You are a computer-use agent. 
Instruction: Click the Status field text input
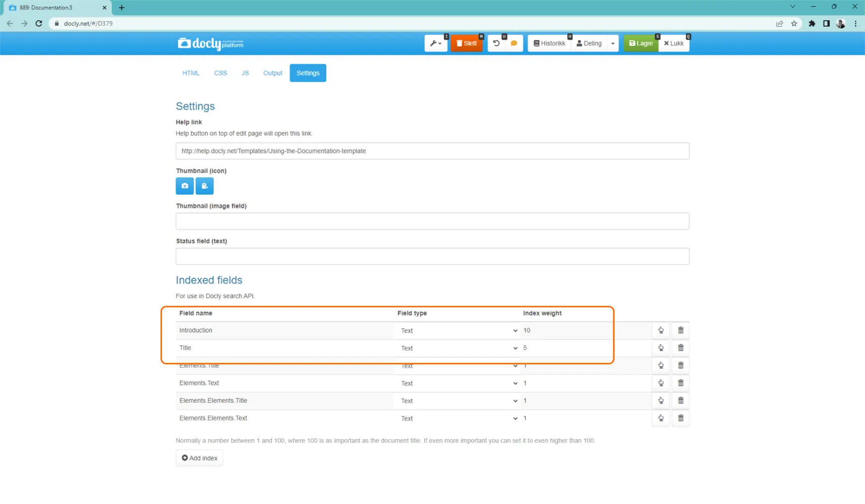click(x=432, y=256)
